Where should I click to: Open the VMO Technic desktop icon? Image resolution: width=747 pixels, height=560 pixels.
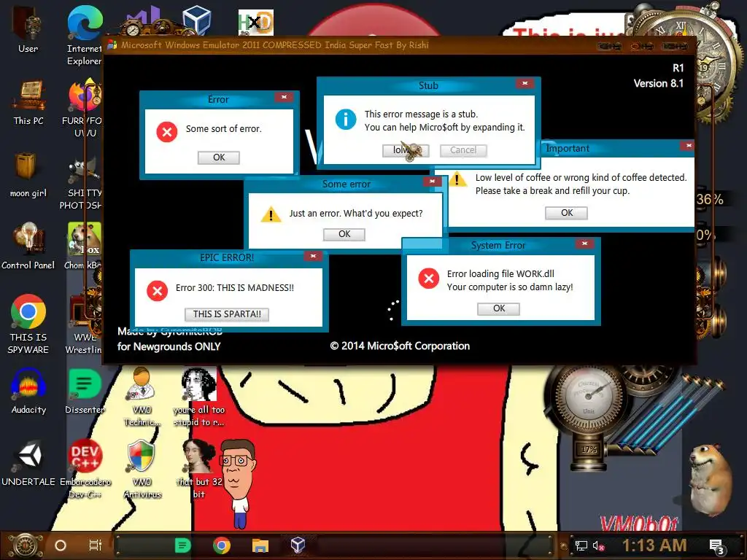pos(142,397)
